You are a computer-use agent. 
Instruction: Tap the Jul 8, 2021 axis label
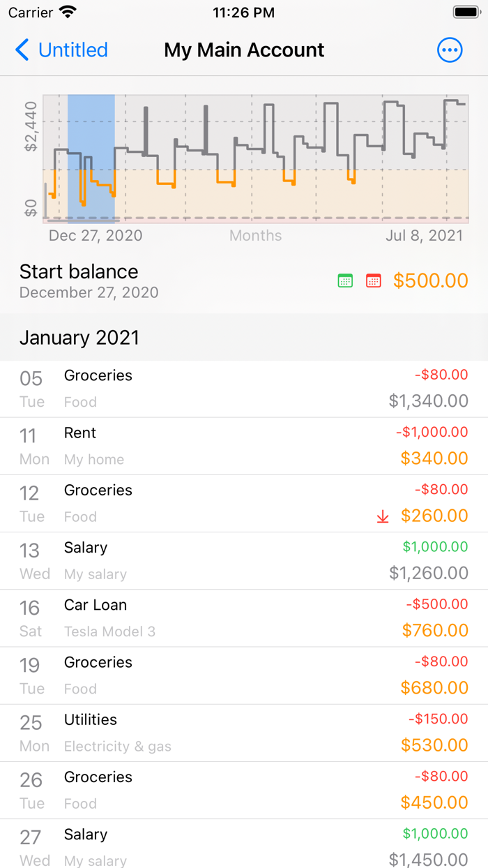pyautogui.click(x=426, y=236)
